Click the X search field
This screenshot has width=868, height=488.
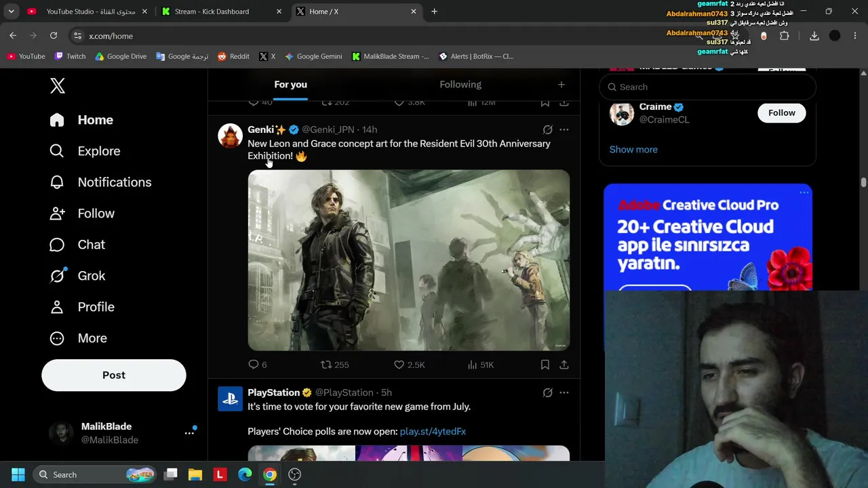pos(707,87)
